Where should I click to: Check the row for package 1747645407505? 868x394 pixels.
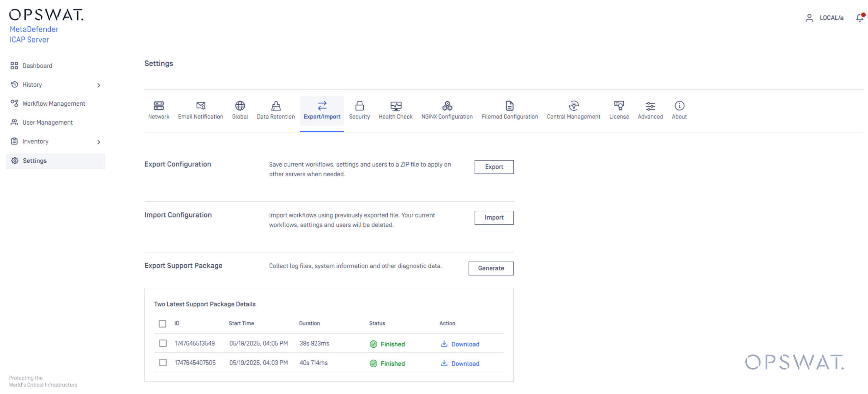(x=163, y=362)
